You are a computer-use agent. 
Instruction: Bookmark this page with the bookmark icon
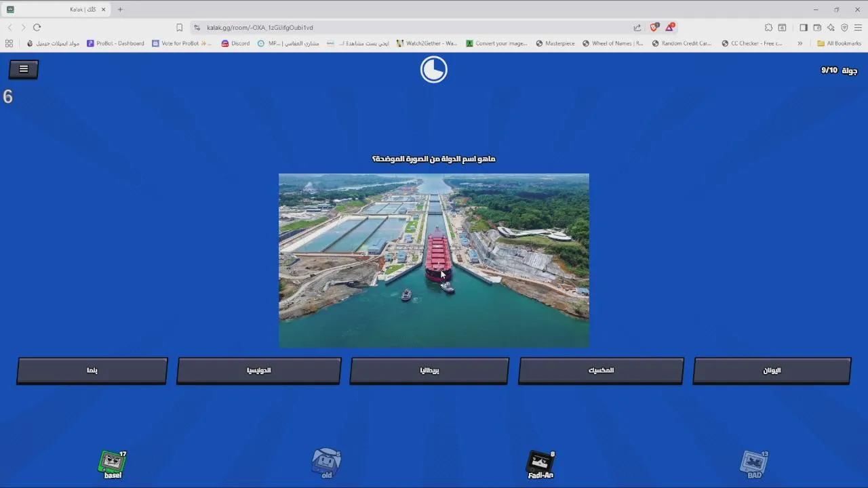(x=179, y=28)
